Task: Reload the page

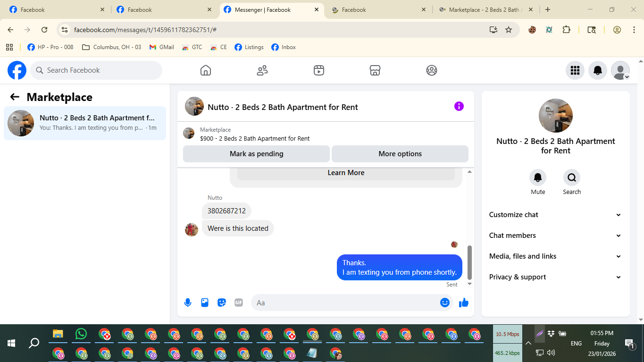Action: point(44,30)
